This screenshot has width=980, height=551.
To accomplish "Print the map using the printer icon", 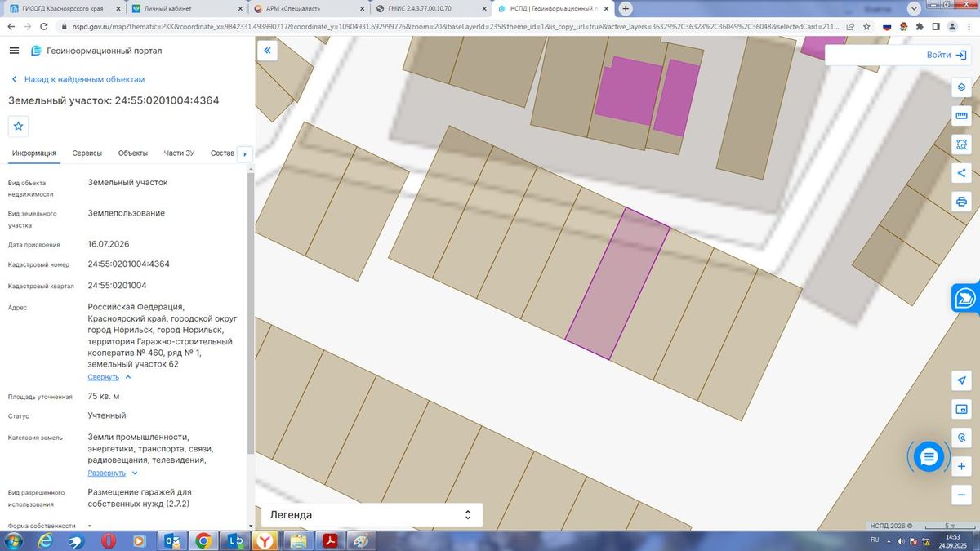I will click(x=961, y=202).
